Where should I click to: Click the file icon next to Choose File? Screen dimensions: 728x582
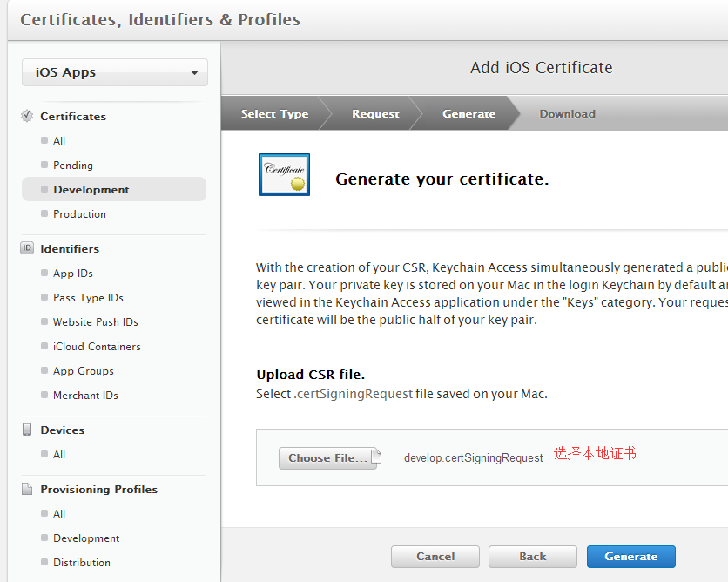376,456
